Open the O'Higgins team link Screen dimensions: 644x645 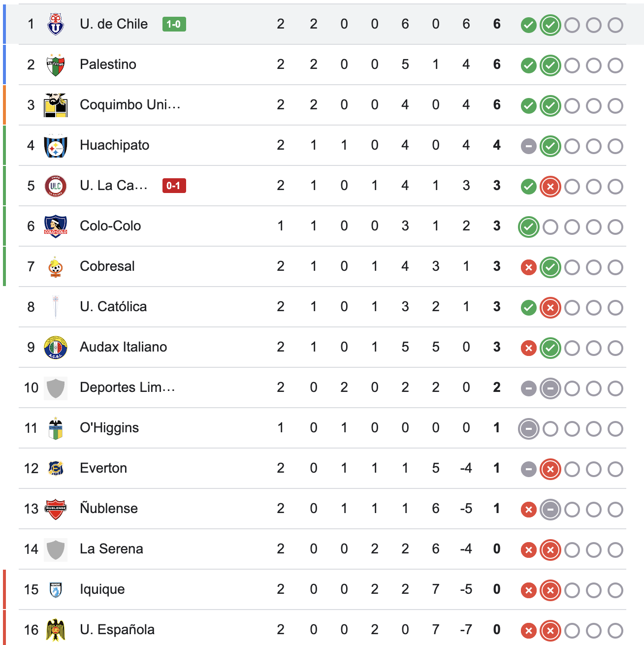(109, 428)
